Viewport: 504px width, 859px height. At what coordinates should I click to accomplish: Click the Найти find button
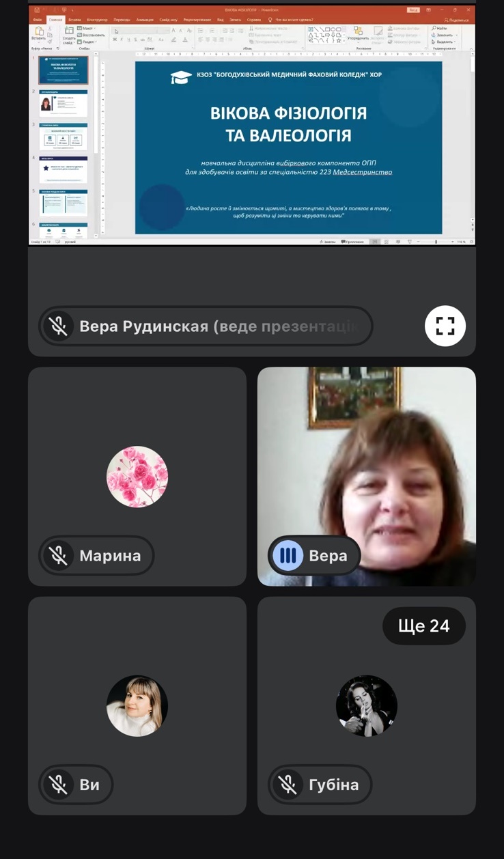coord(439,28)
